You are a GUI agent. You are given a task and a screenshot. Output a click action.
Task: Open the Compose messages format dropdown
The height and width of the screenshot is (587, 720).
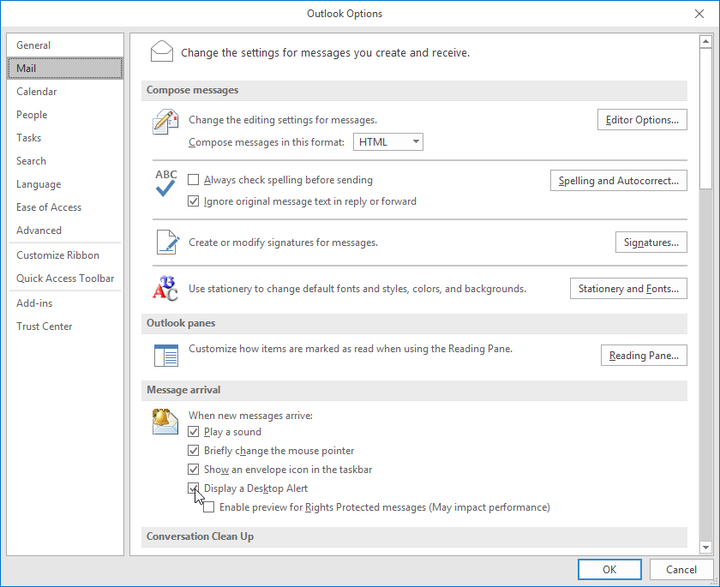[388, 142]
